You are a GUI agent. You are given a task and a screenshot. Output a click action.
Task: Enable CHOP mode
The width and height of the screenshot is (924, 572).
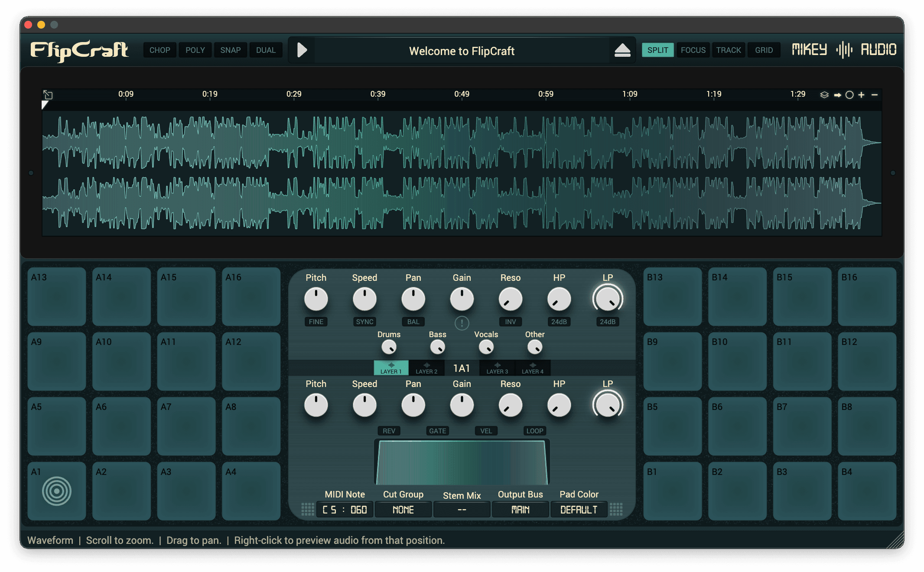pyautogui.click(x=159, y=50)
